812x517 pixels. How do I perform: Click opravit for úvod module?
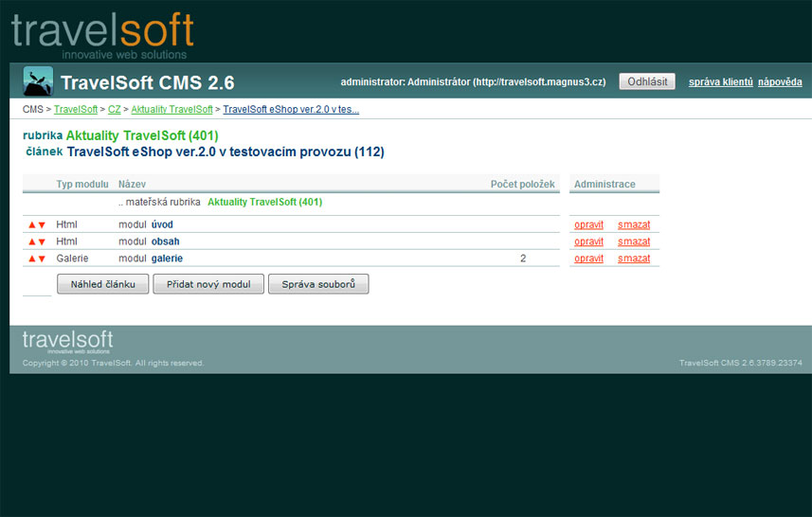pyautogui.click(x=588, y=224)
